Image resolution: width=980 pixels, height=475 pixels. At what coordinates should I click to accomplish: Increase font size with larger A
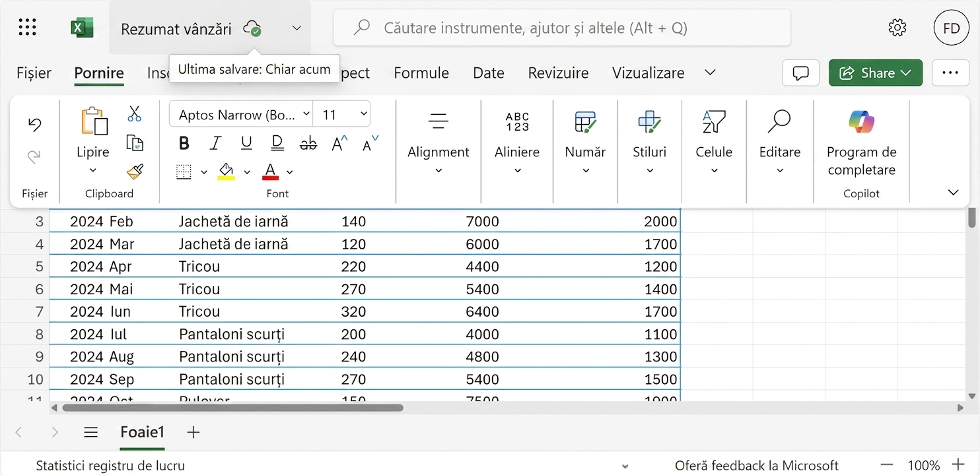[339, 143]
